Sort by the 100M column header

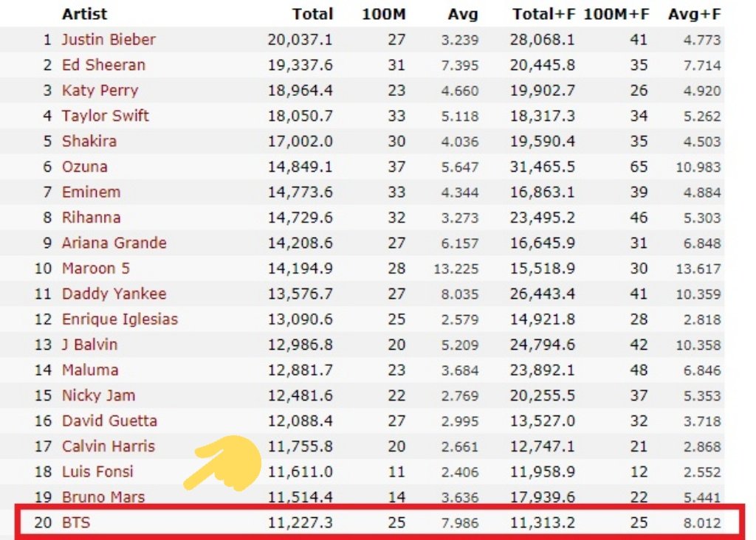pos(384,14)
